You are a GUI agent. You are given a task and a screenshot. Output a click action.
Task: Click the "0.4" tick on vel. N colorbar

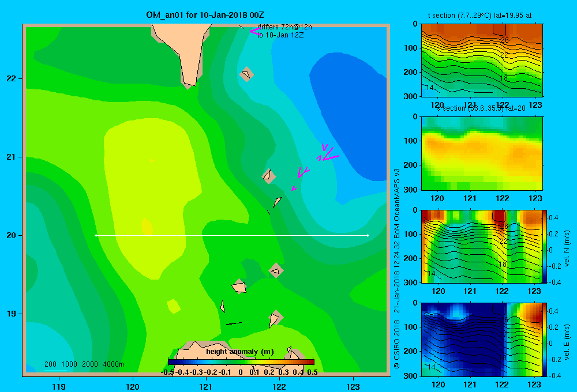tap(553, 218)
